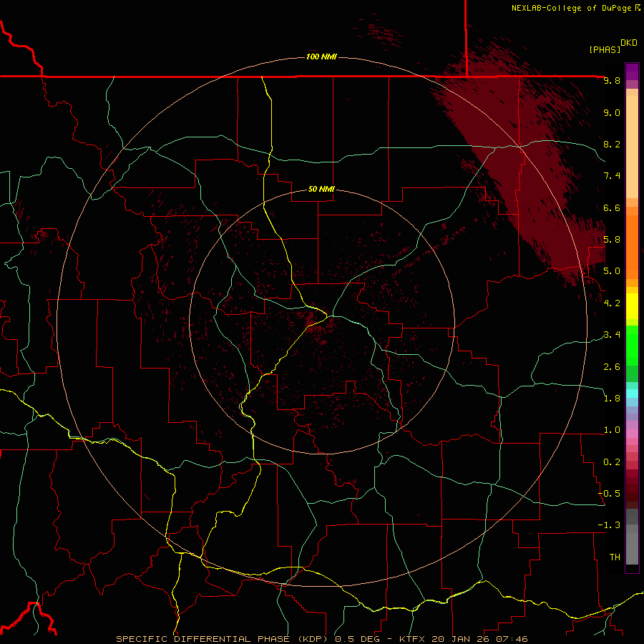Click the pink color bar segment
The width and height of the screenshot is (644, 644).
[632, 434]
